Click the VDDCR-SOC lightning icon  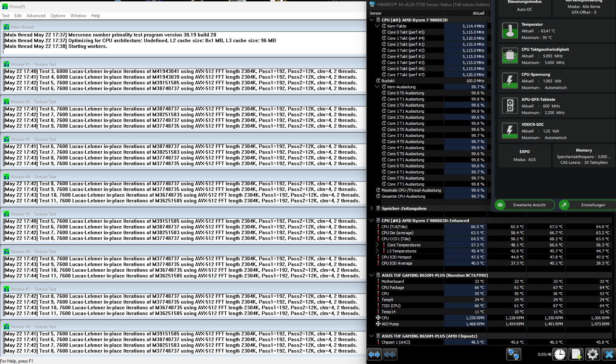(510, 131)
